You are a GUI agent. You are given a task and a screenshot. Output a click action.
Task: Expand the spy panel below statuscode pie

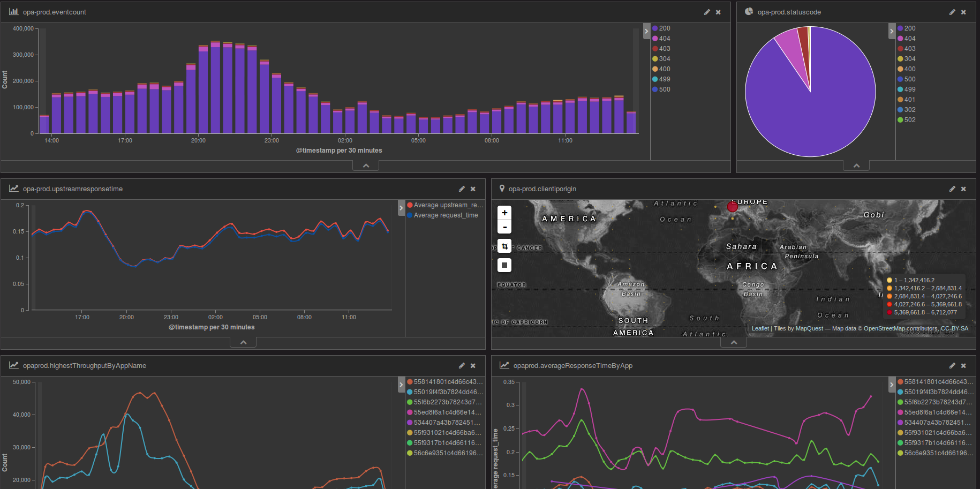(856, 165)
